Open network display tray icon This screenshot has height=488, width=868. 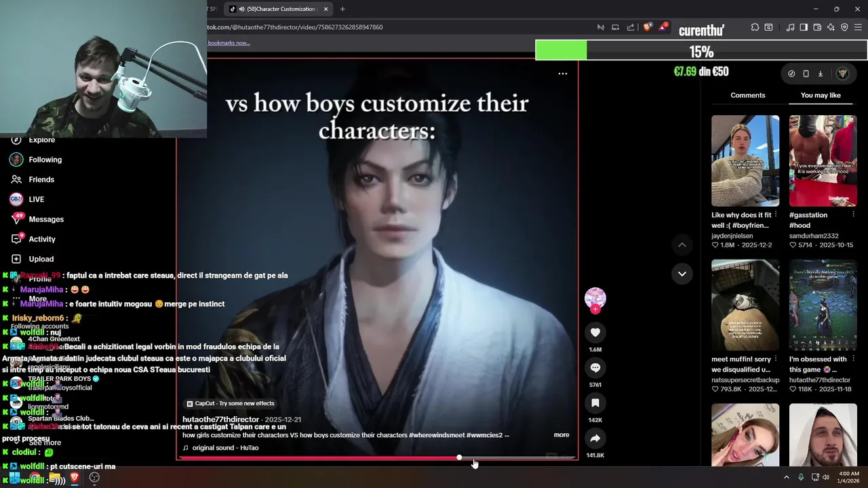(814, 477)
